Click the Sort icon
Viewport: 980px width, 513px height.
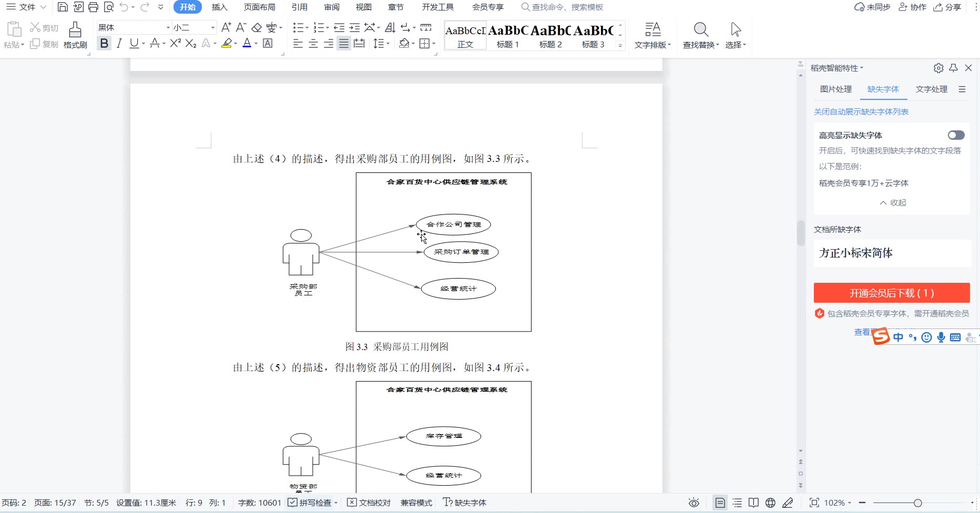coord(390,27)
